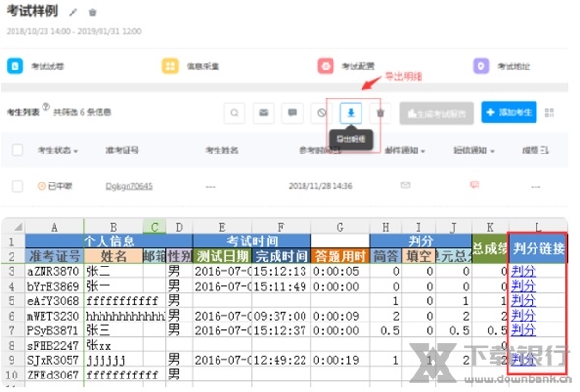This screenshot has width=580, height=392.
Task: Click the orange 已中断 status icon
Action: [x=42, y=186]
